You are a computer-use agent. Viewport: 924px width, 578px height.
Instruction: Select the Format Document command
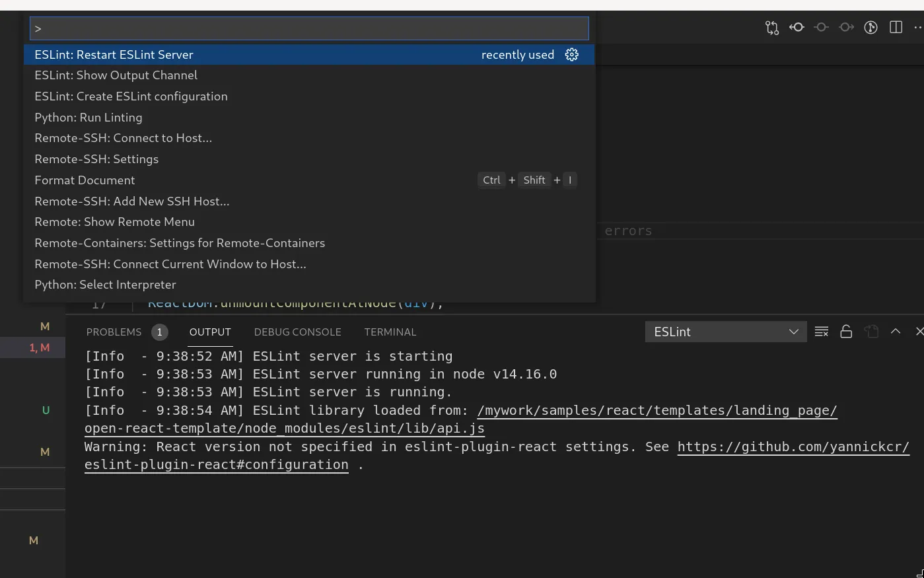pyautogui.click(x=309, y=180)
